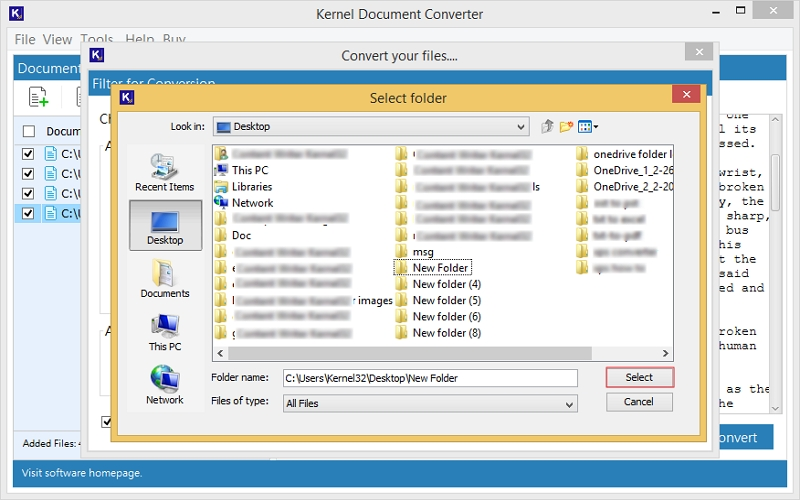This screenshot has width=800, height=500.
Task: Open Recent Items in places sidebar
Action: coord(164,172)
